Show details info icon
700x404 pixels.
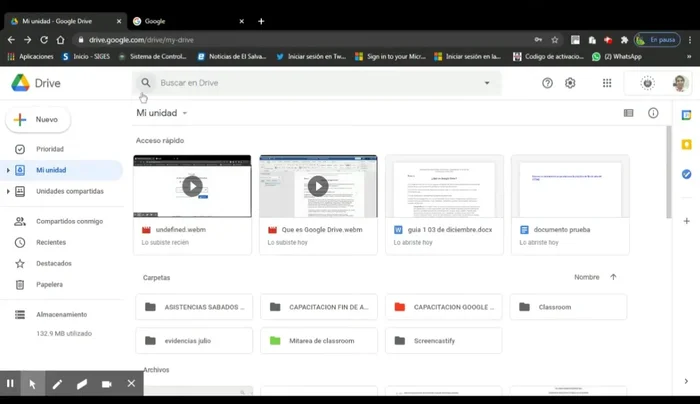tap(653, 113)
